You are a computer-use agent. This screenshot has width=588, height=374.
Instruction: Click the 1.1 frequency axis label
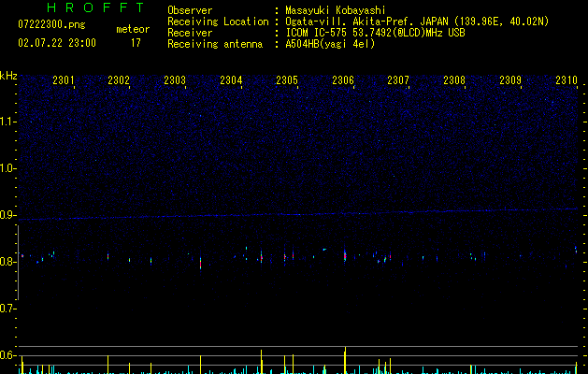click(x=8, y=122)
